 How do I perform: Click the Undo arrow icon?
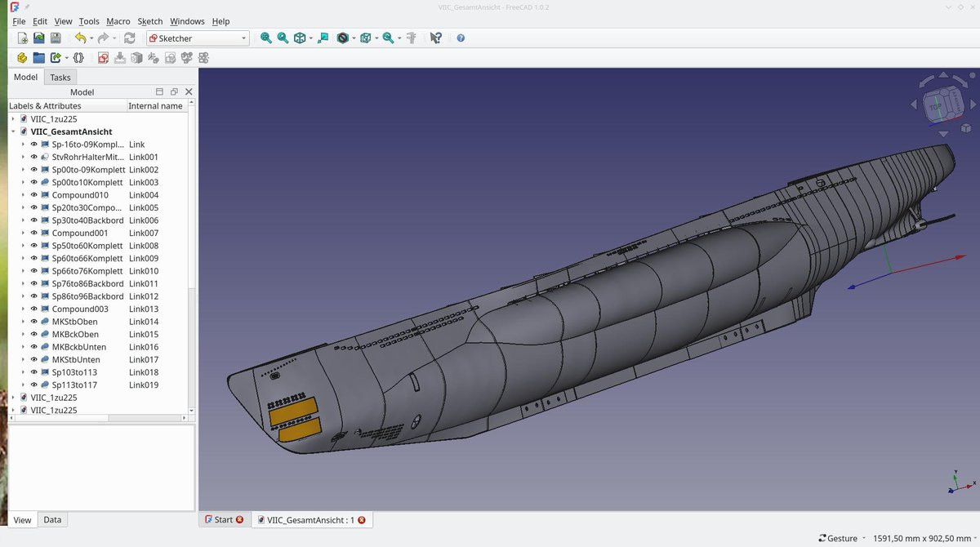[80, 38]
